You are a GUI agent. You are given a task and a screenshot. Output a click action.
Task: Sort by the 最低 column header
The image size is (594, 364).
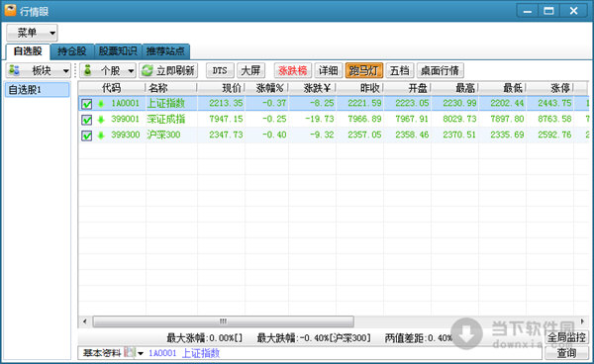502,88
